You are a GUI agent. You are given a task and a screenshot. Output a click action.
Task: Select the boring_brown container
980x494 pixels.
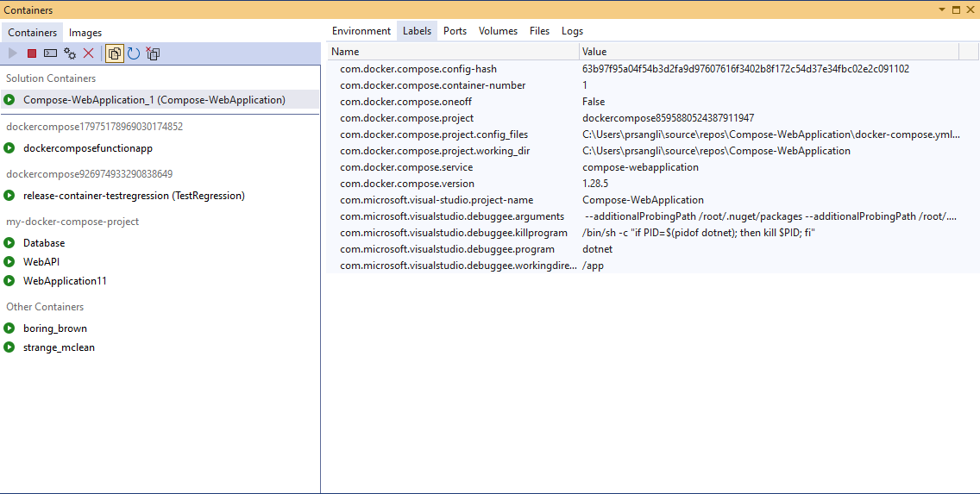[x=55, y=328]
